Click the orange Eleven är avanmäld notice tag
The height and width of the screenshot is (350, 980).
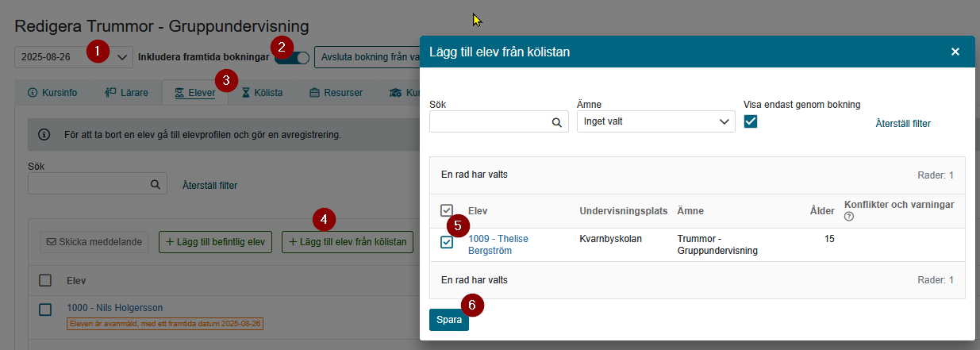point(165,324)
